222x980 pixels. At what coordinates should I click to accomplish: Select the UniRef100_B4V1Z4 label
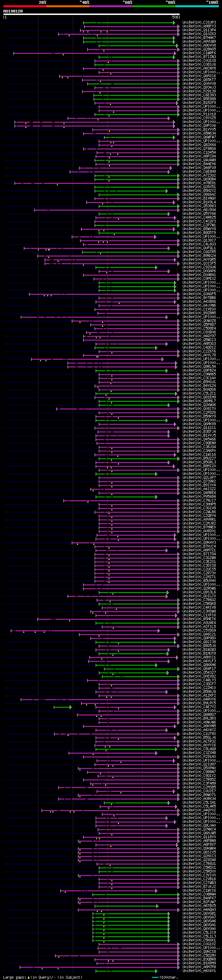[199, 386]
